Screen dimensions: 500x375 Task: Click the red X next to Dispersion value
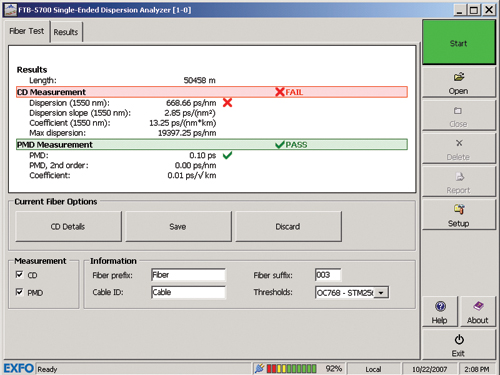(227, 103)
